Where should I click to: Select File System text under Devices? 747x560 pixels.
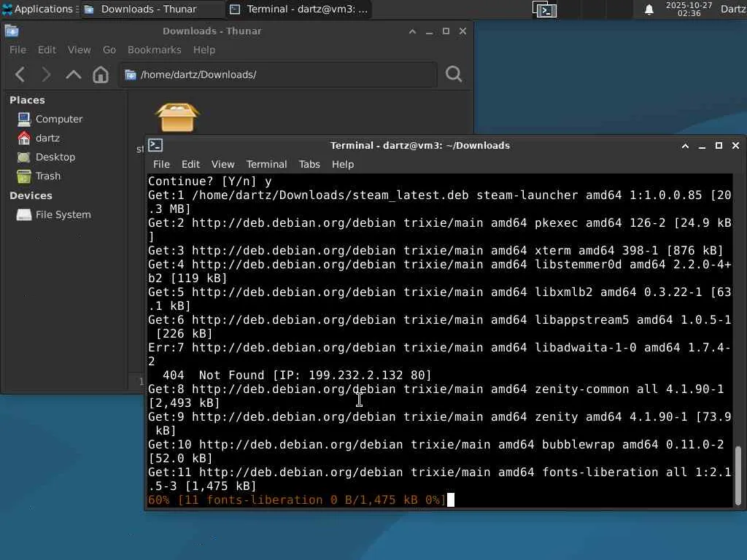[63, 215]
